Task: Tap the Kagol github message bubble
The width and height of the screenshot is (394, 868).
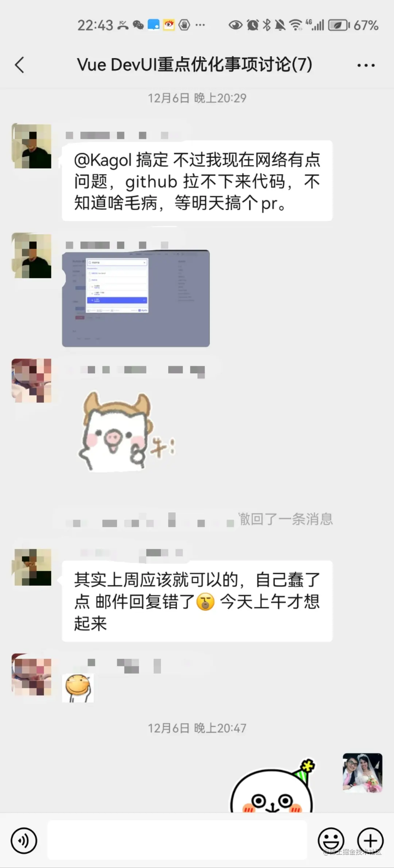Action: [197, 181]
